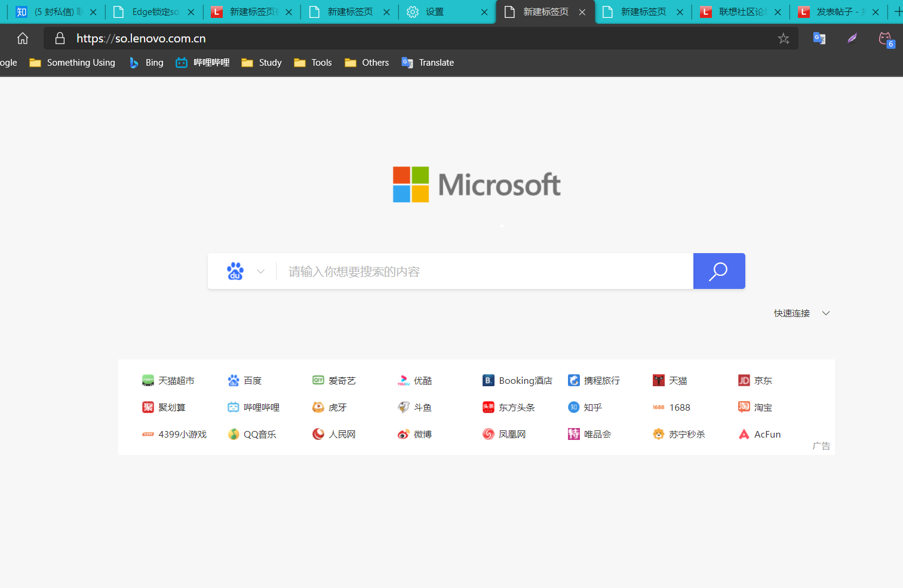Click inside the search input field

tap(484, 271)
